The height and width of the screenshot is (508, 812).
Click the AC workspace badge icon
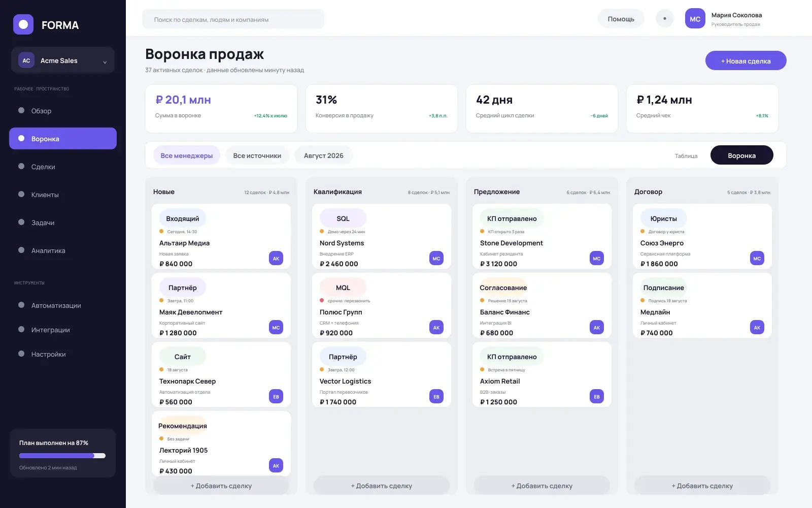(x=26, y=60)
